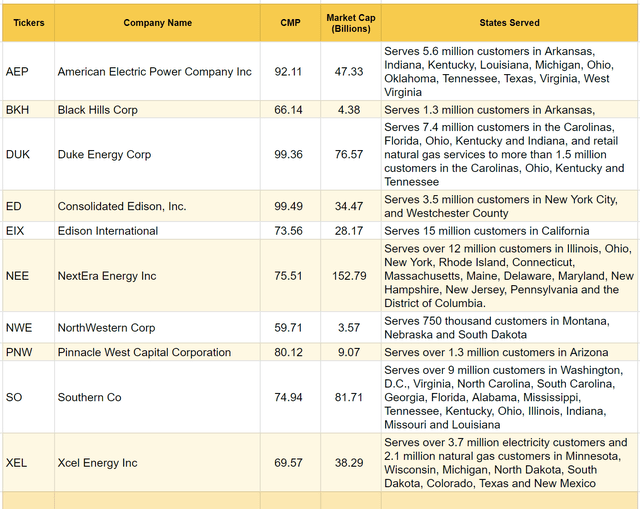The height and width of the screenshot is (509, 640).
Task: Select the Duke Energy Corp cell
Action: tap(157, 154)
